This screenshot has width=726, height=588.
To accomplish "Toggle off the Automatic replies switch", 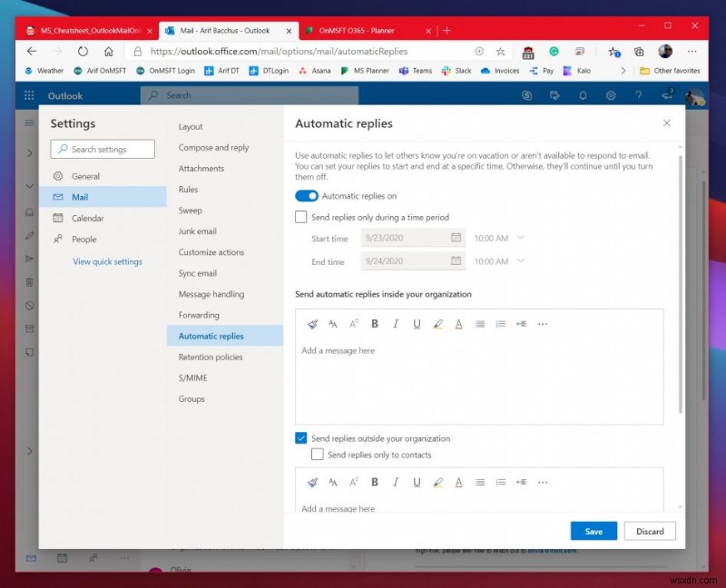I will click(x=307, y=195).
